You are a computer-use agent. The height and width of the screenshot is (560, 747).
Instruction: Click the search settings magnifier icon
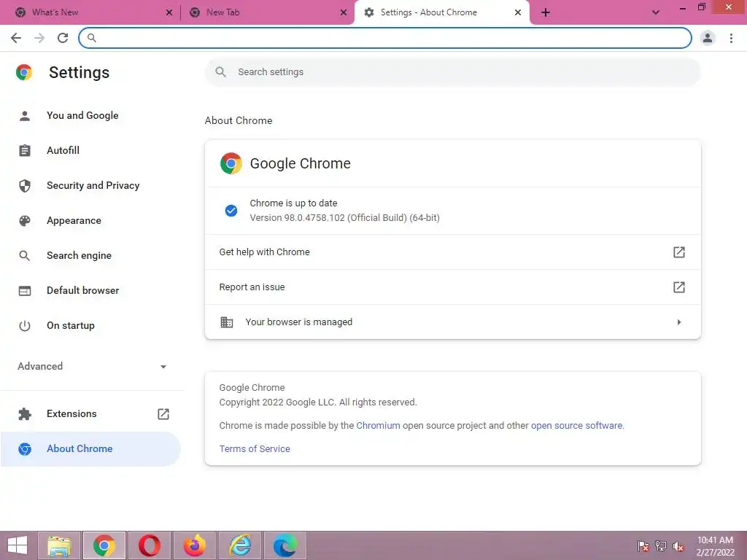(220, 72)
